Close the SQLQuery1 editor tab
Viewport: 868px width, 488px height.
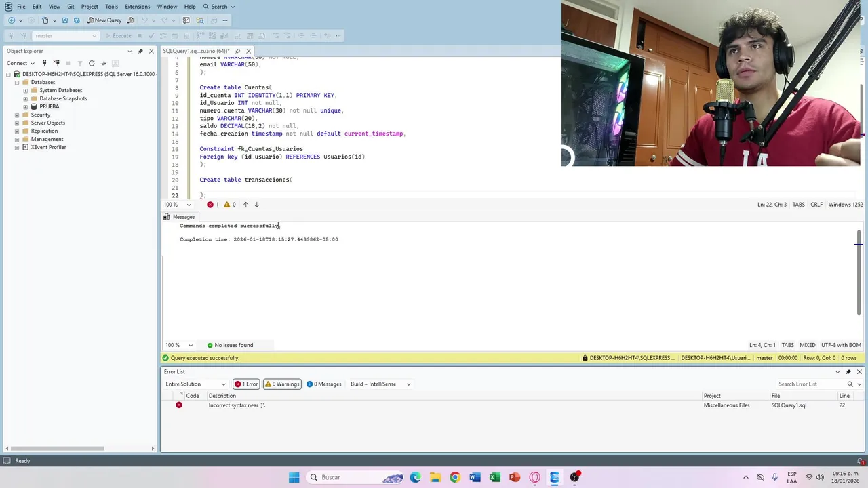tap(248, 51)
